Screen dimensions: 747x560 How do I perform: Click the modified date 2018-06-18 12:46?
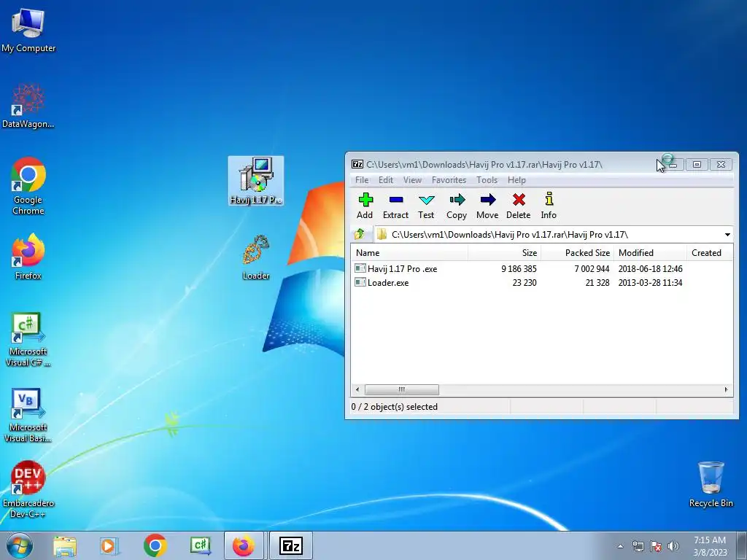click(650, 268)
